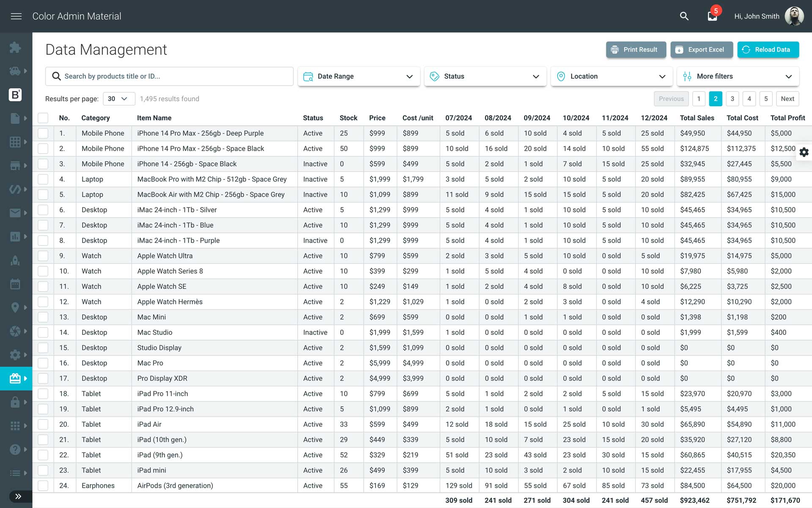Open the floating settings gear panel
This screenshot has height=508, width=812.
[804, 152]
